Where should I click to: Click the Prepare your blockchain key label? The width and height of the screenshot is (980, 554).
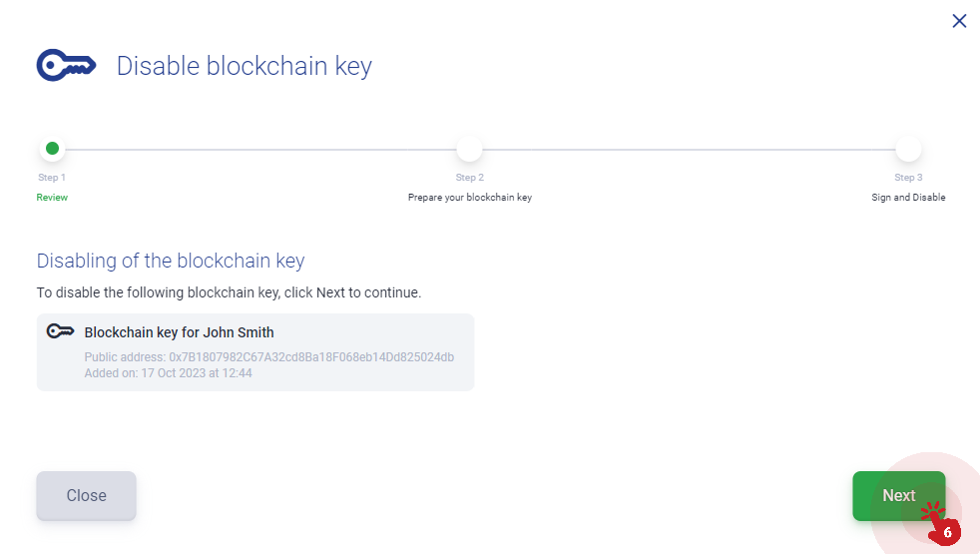(470, 198)
